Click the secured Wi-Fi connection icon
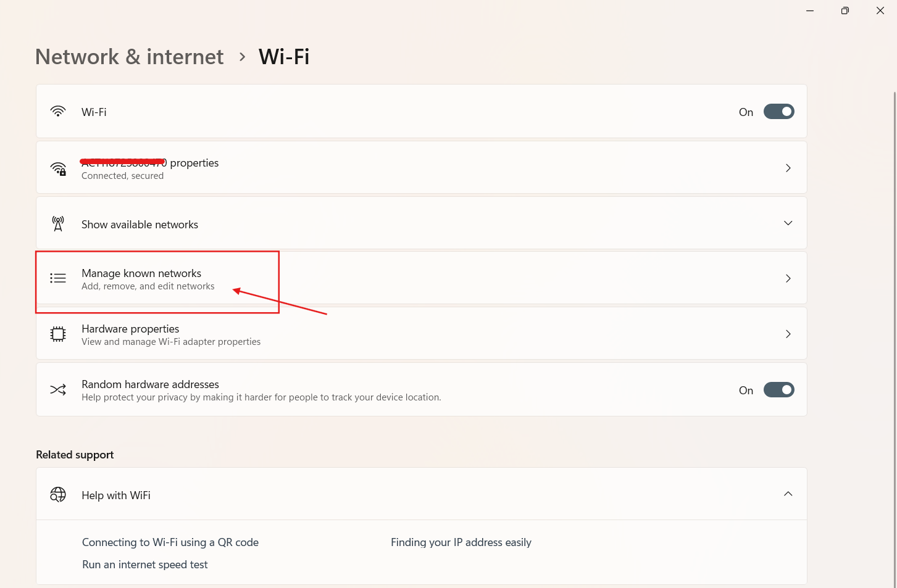897x588 pixels. pos(57,168)
